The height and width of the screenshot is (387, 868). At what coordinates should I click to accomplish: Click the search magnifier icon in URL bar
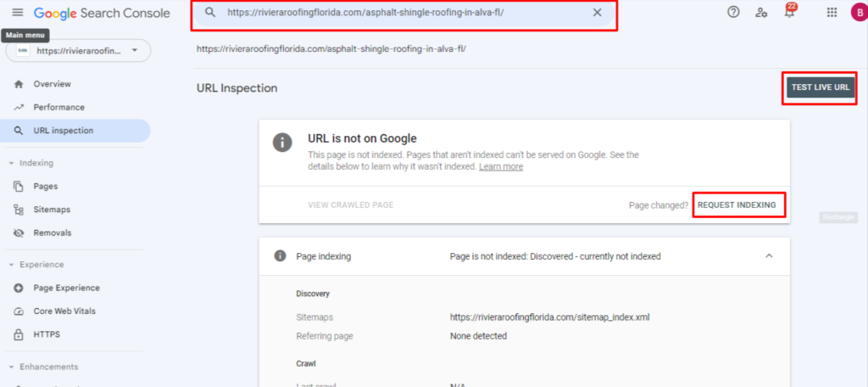(210, 13)
